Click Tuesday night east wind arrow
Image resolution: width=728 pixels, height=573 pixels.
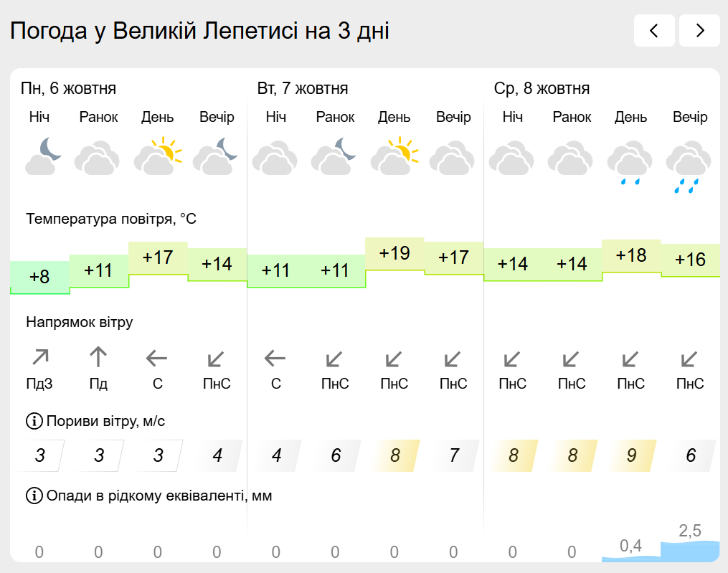275,357
